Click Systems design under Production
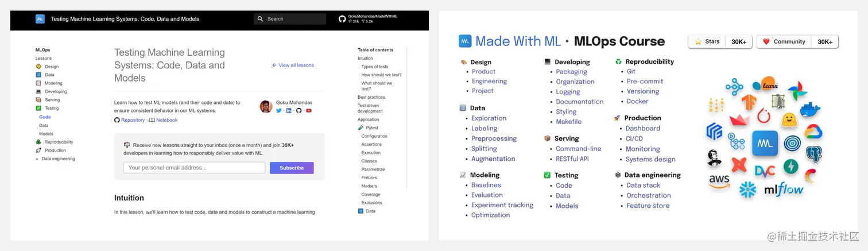The image size is (868, 251). 650,159
